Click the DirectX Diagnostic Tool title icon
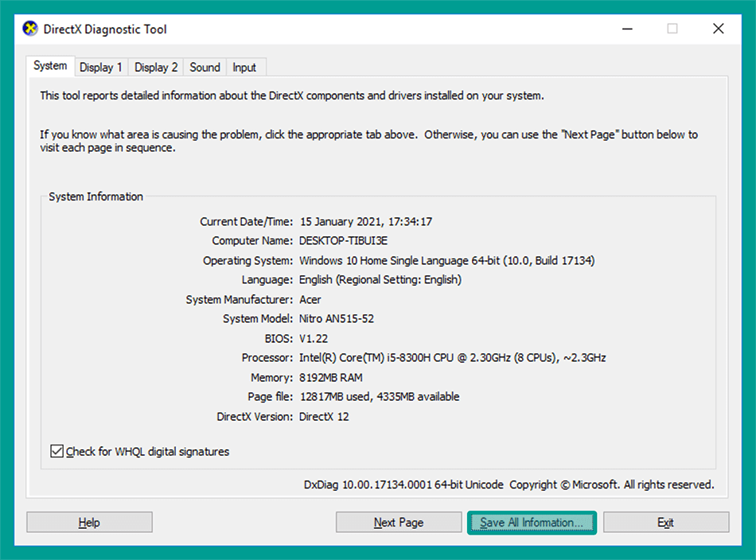The image size is (756, 560). 30,29
